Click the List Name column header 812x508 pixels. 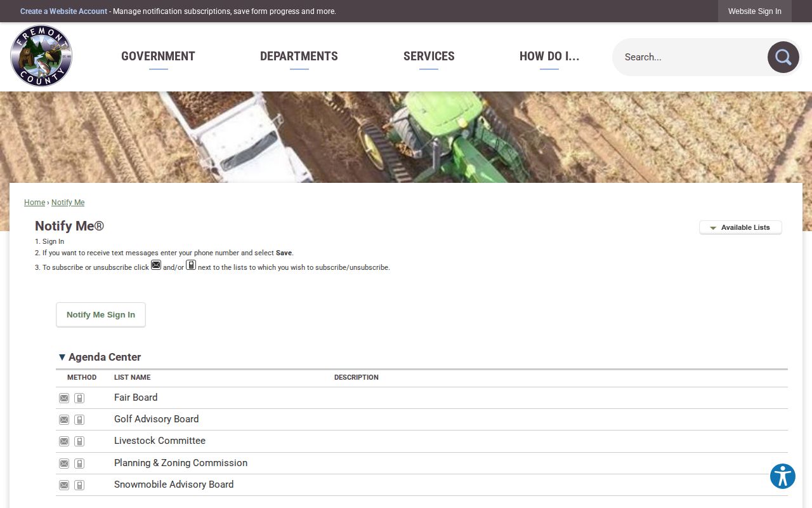(x=132, y=377)
